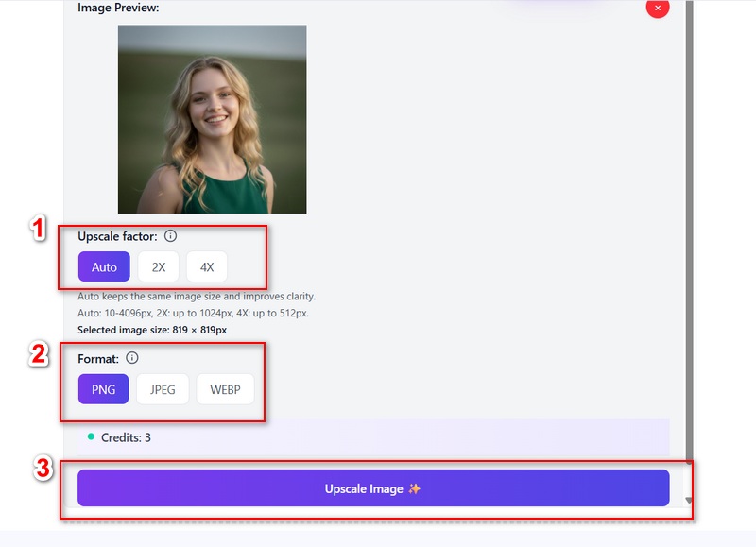Click the vertical scrollbar of the panel
Viewport: 756px width, 547px height.
click(x=690, y=231)
